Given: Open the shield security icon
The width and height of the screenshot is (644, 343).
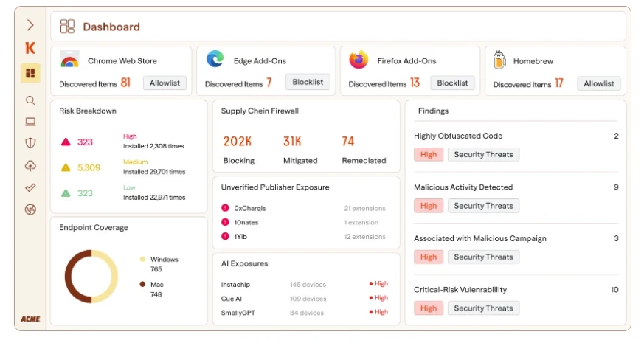Looking at the screenshot, I should pyautogui.click(x=30, y=144).
